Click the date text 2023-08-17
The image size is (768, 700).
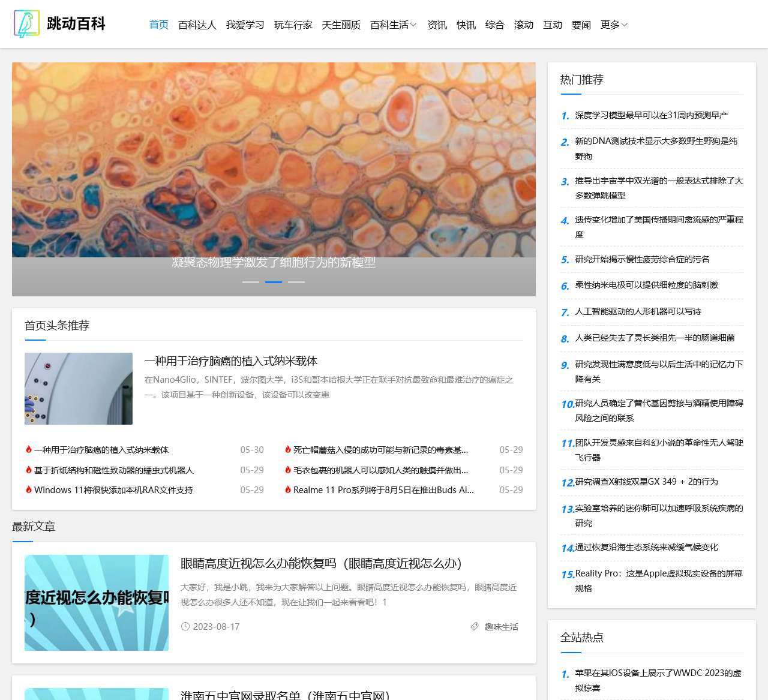pos(216,626)
